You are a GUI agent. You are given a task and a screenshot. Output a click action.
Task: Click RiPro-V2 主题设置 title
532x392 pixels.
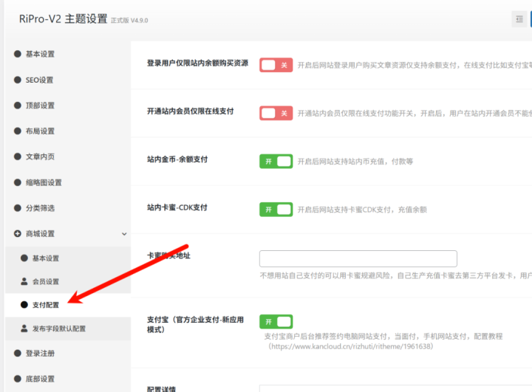63,18
